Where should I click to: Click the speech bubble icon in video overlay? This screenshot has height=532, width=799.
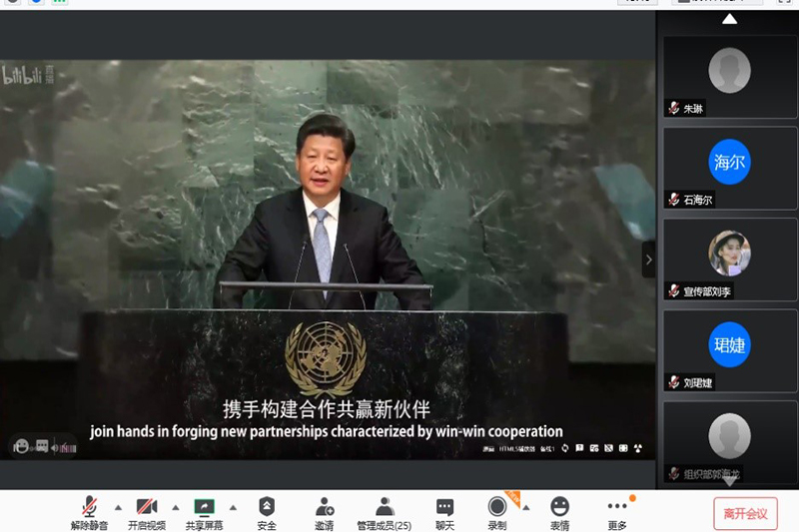coord(42,446)
